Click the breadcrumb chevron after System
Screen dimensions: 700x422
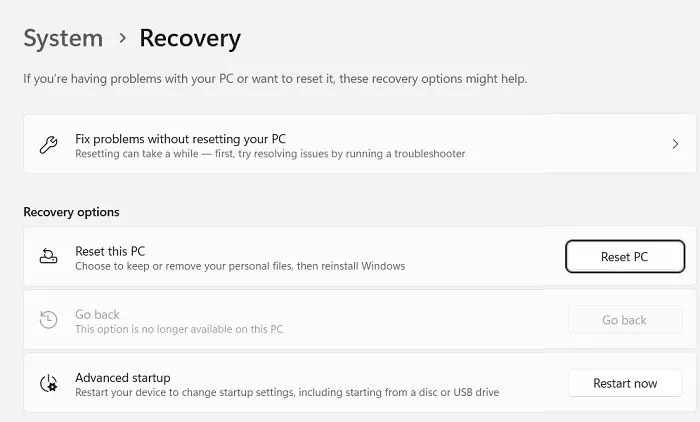point(122,39)
